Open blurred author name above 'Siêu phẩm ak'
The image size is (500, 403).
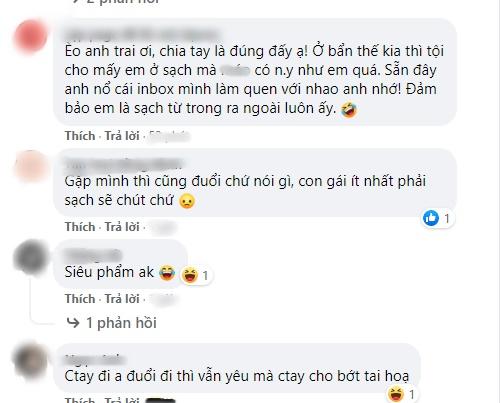pyautogui.click(x=93, y=255)
